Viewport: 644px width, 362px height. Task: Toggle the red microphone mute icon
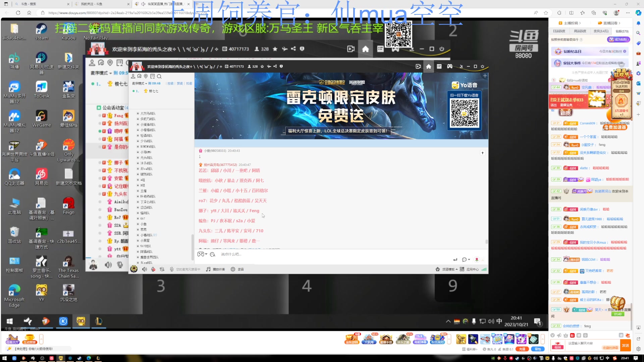[153, 269]
